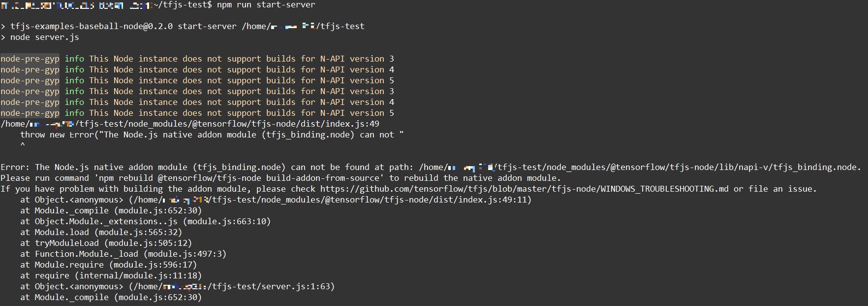Click the 'npm run start-server' command text
The height and width of the screenshot is (306, 868).
(266, 4)
